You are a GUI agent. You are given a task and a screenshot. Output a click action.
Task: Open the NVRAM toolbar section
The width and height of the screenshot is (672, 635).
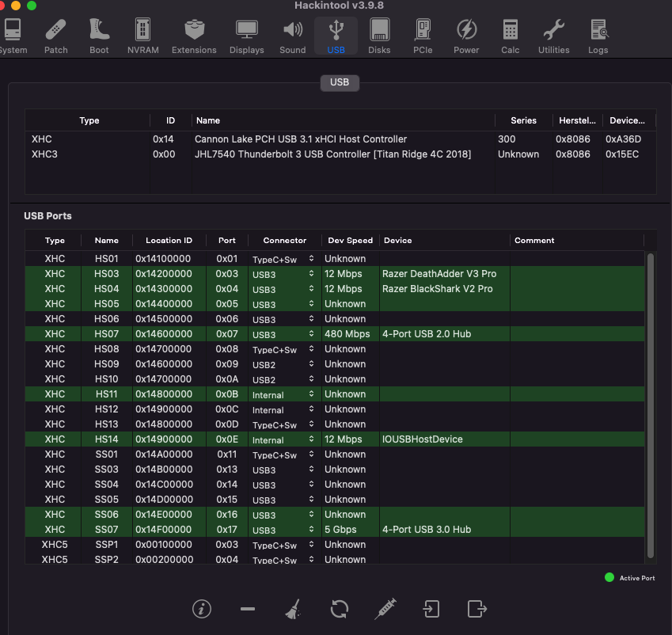coord(142,36)
